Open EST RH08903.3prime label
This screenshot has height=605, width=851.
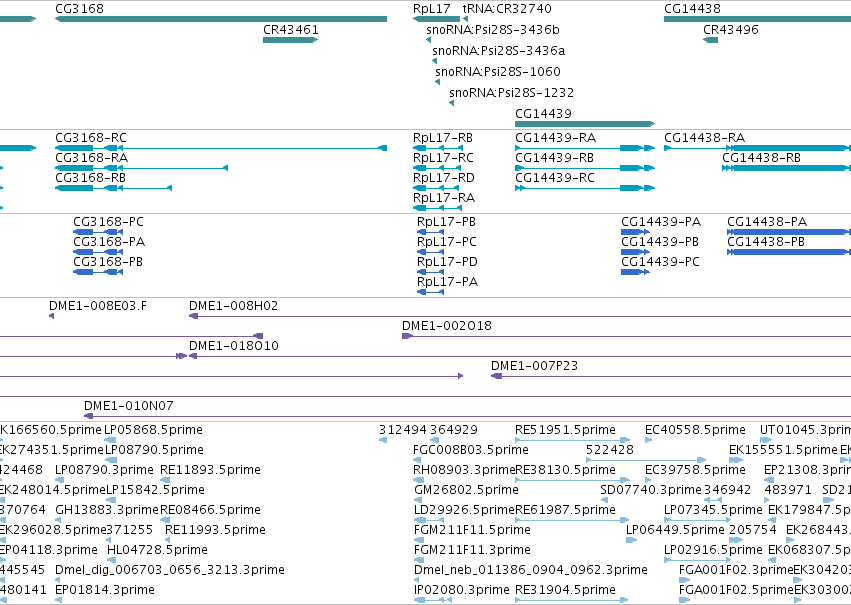[464, 470]
